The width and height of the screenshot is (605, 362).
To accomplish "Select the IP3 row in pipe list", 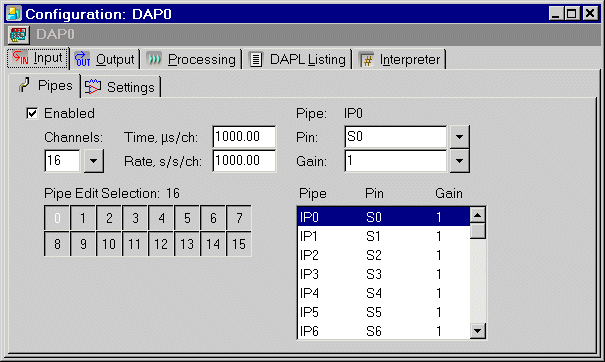I will (384, 274).
